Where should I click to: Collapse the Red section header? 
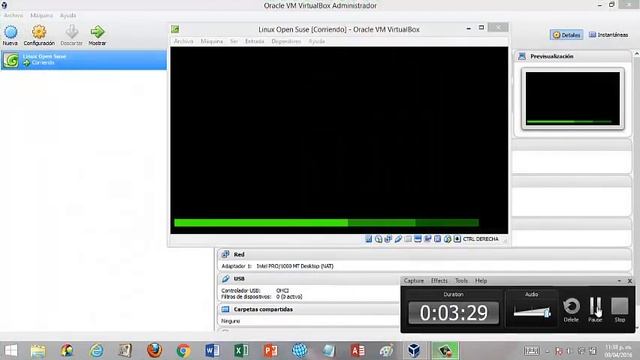tap(424, 254)
